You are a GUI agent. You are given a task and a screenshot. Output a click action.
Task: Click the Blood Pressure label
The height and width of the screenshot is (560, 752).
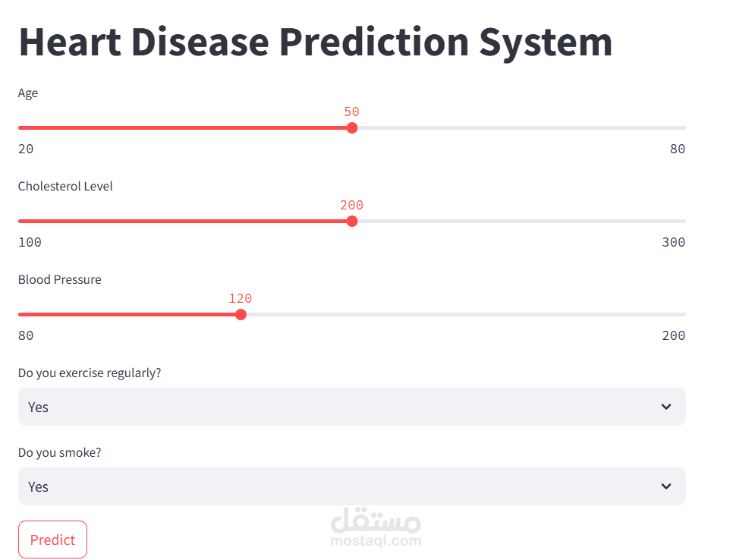point(59,279)
